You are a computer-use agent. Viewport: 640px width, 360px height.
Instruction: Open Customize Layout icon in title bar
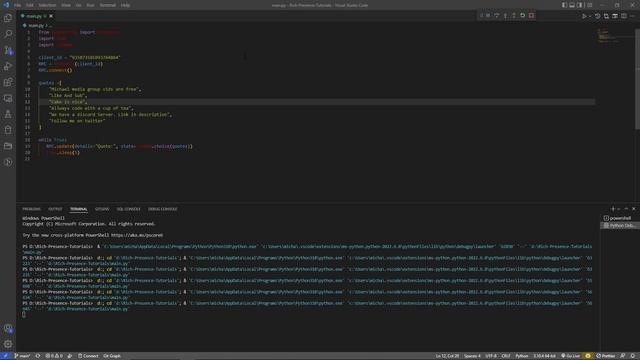tap(589, 5)
